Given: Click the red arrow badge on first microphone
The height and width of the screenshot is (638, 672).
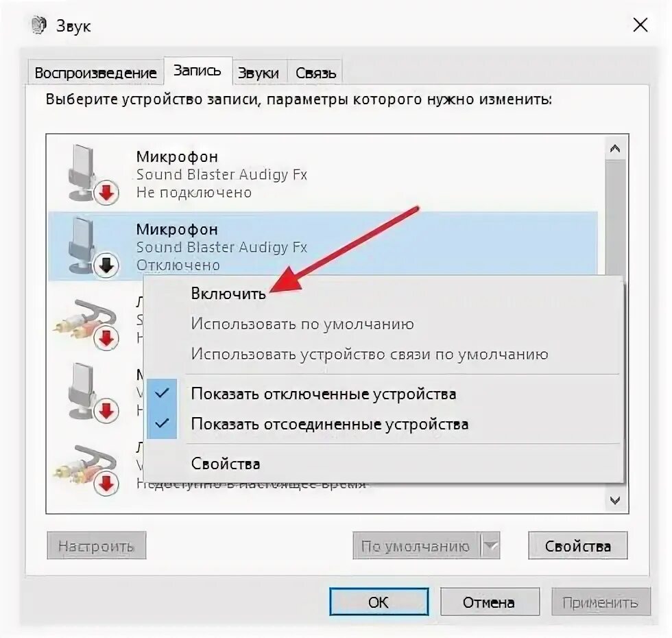Looking at the screenshot, I should tap(106, 193).
